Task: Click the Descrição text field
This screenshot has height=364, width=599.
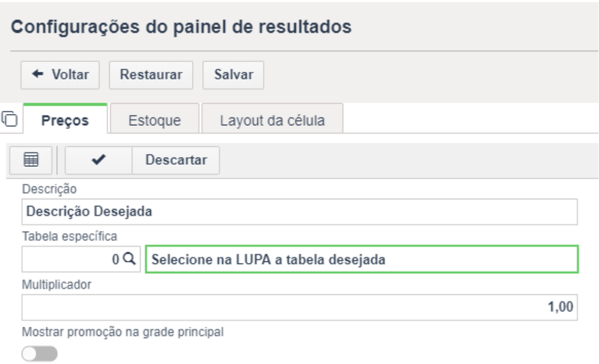Action: pyautogui.click(x=299, y=212)
